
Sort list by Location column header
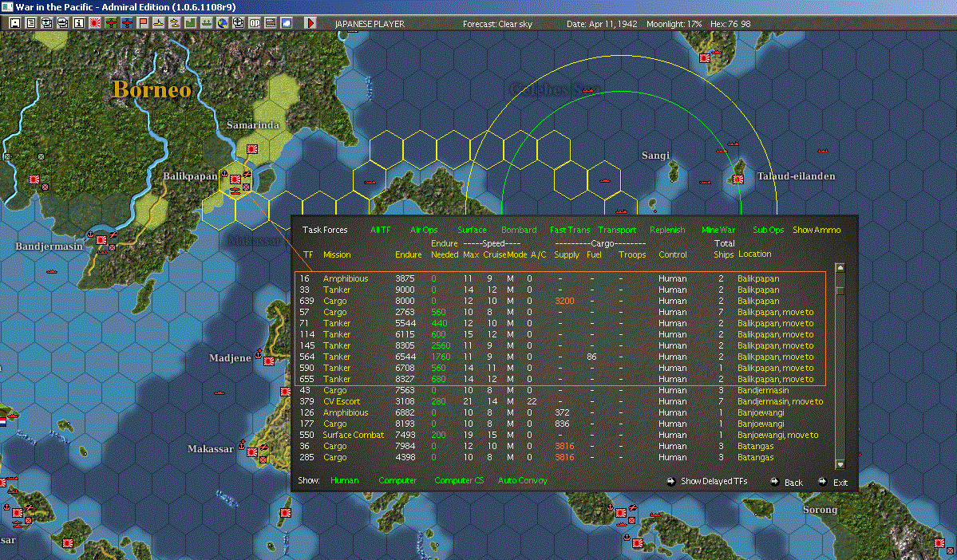click(754, 254)
